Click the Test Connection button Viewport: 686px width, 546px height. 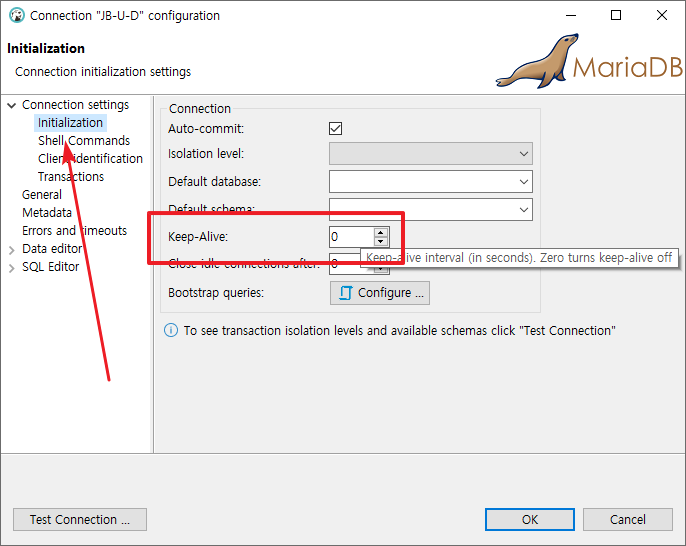(80, 520)
